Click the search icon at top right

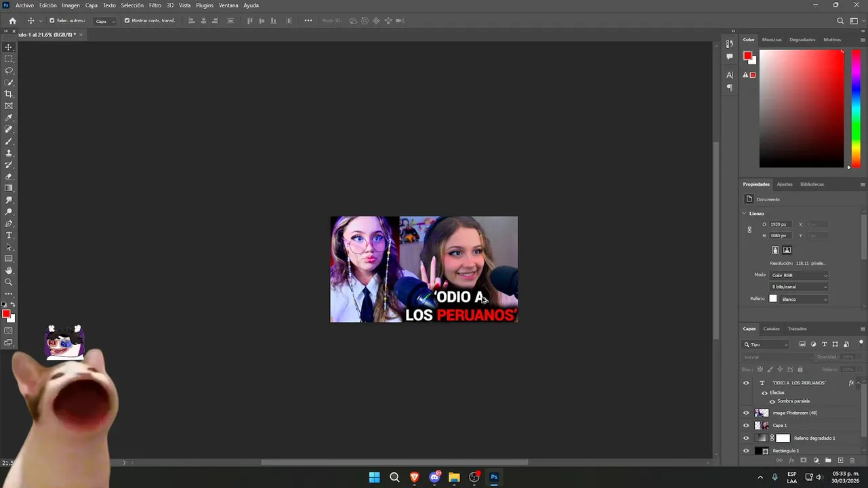coord(840,21)
